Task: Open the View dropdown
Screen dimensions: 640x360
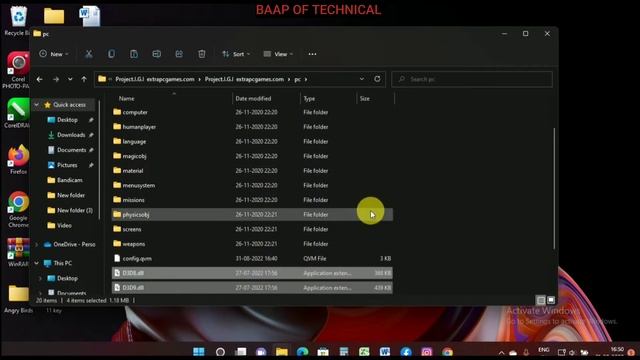Action: 278,54
